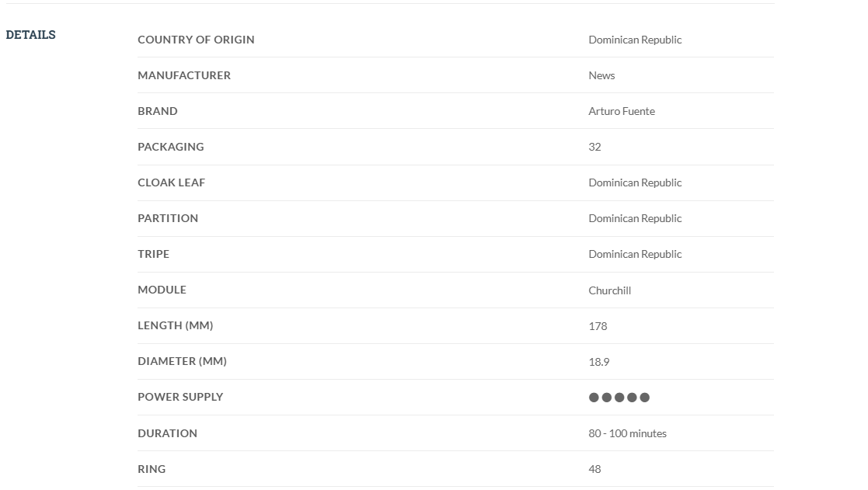868x490 pixels.
Task: Select the Module row label
Action: pyautogui.click(x=162, y=290)
